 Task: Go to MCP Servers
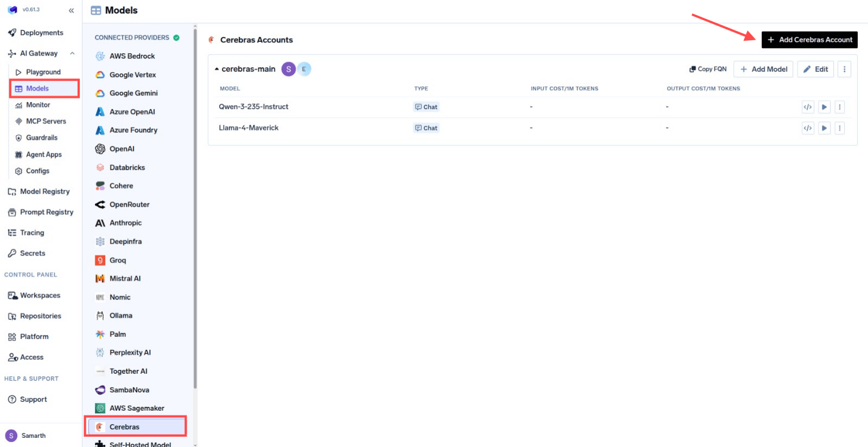coord(41,121)
